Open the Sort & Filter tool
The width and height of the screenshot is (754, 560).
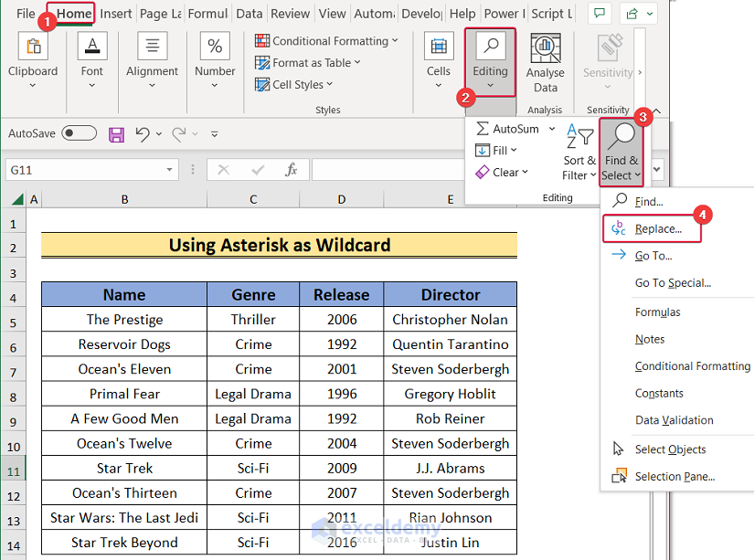[579, 153]
